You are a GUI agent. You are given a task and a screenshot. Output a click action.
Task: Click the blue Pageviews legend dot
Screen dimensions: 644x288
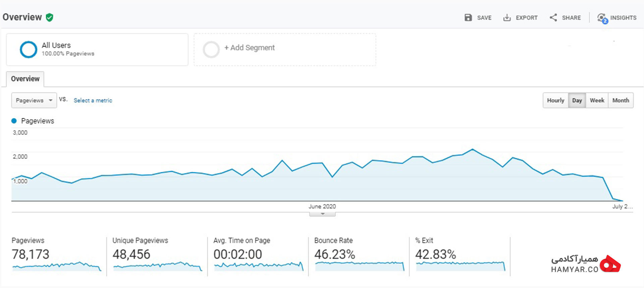(x=14, y=121)
